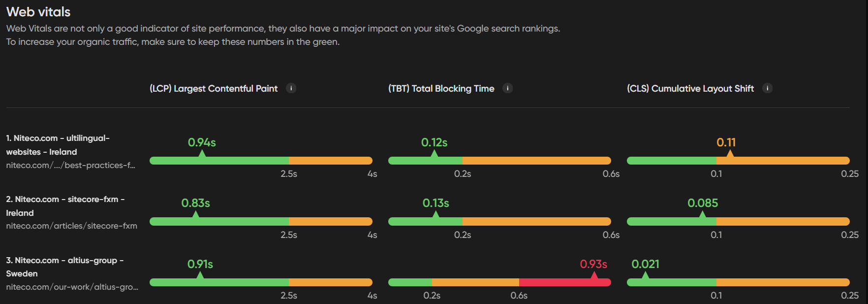The width and height of the screenshot is (868, 304).
Task: Open the CLS info tooltip icon
Action: [x=767, y=88]
